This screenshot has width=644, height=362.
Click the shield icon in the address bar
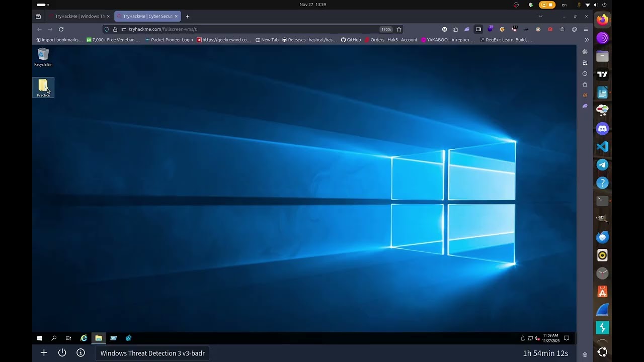point(107,29)
